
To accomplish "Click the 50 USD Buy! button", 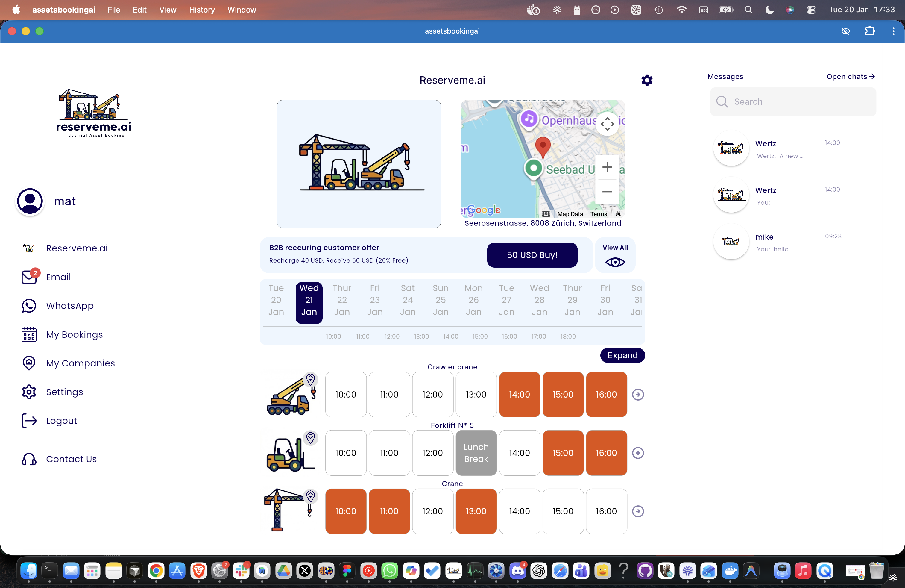I will coord(532,255).
